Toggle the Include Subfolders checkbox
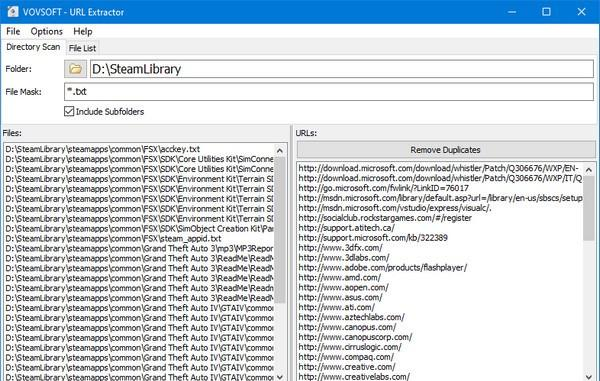Screen dimensions: 600x381 (69, 111)
